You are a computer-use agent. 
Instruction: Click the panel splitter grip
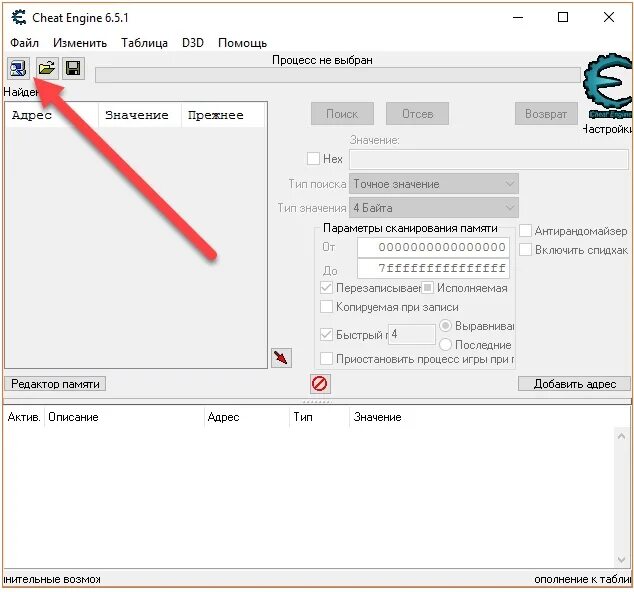(x=317, y=402)
